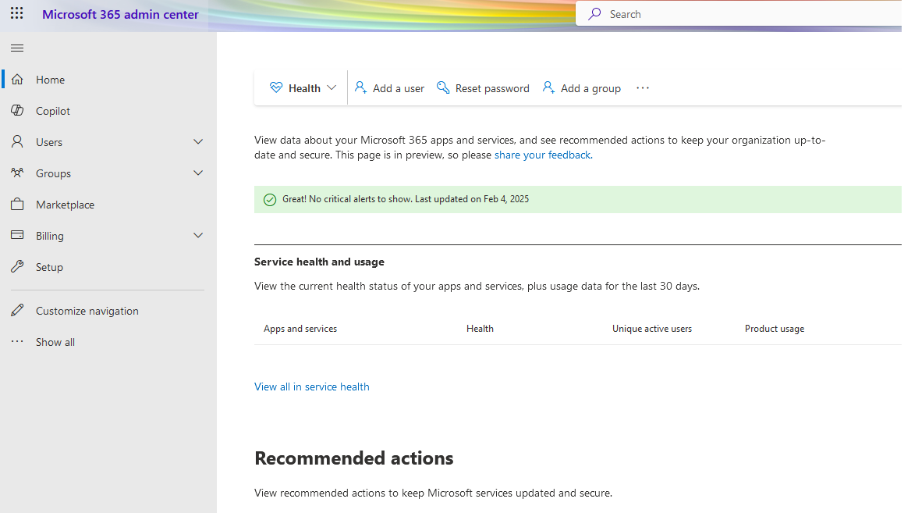Click the Marketplace shopping bag icon

(x=17, y=205)
